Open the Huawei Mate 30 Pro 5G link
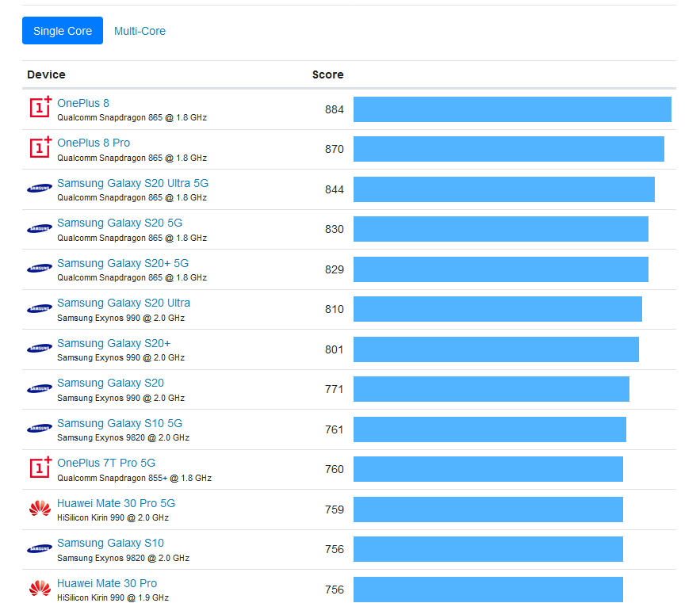 (116, 503)
